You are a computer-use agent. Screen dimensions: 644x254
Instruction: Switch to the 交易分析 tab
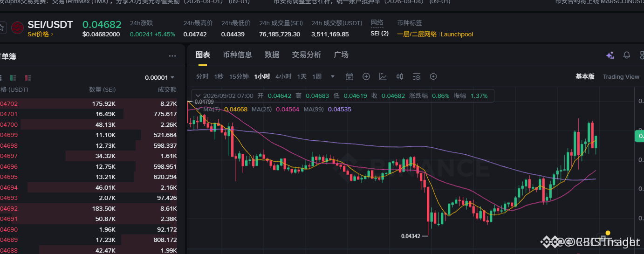click(307, 55)
